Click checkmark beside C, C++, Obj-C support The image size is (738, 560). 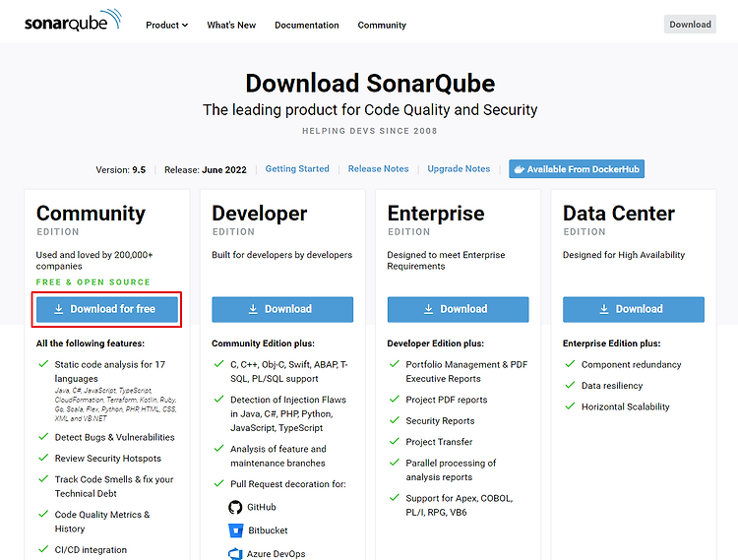(x=218, y=364)
